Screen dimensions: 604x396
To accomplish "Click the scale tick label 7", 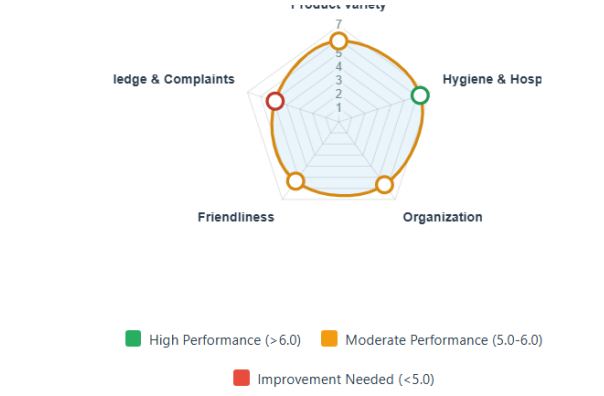I will coord(339,24).
